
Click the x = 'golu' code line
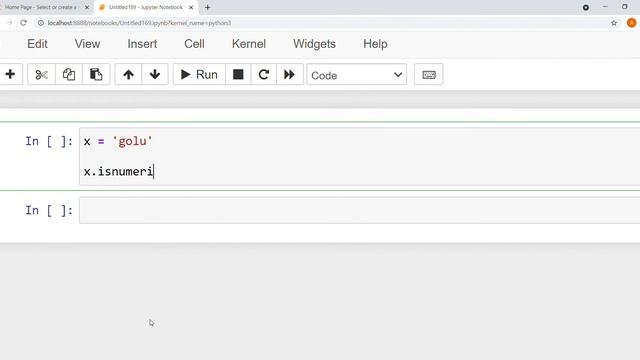click(x=118, y=141)
